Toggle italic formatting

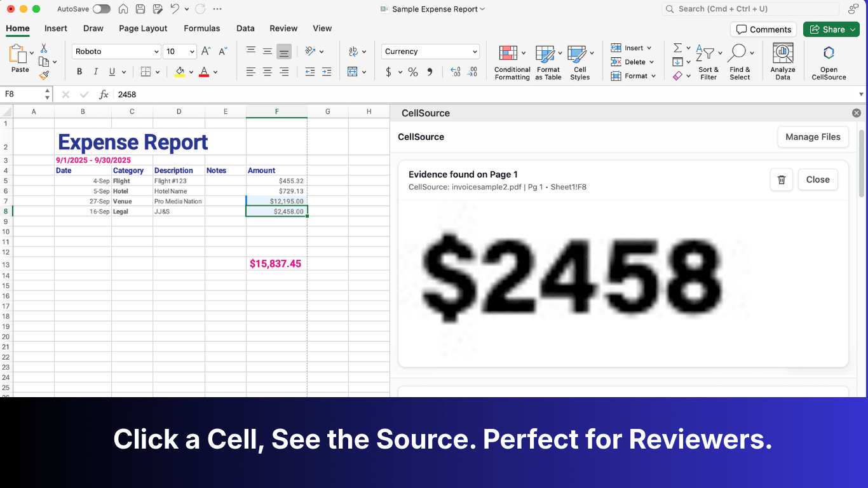pos(96,71)
